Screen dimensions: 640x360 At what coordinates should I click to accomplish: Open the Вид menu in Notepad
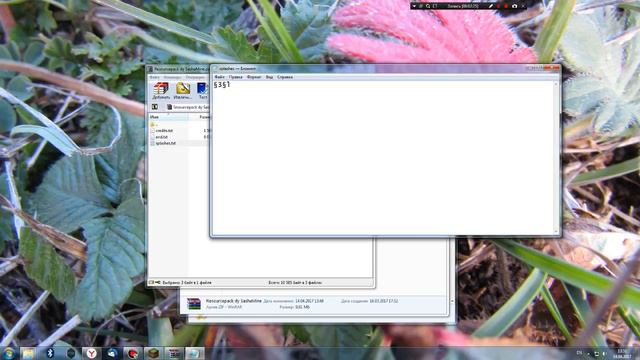269,77
